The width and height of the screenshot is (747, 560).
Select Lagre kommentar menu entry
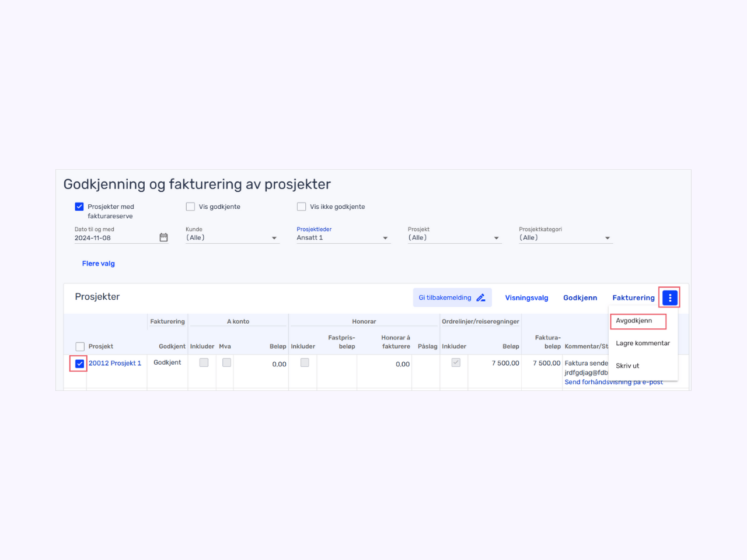(x=643, y=343)
